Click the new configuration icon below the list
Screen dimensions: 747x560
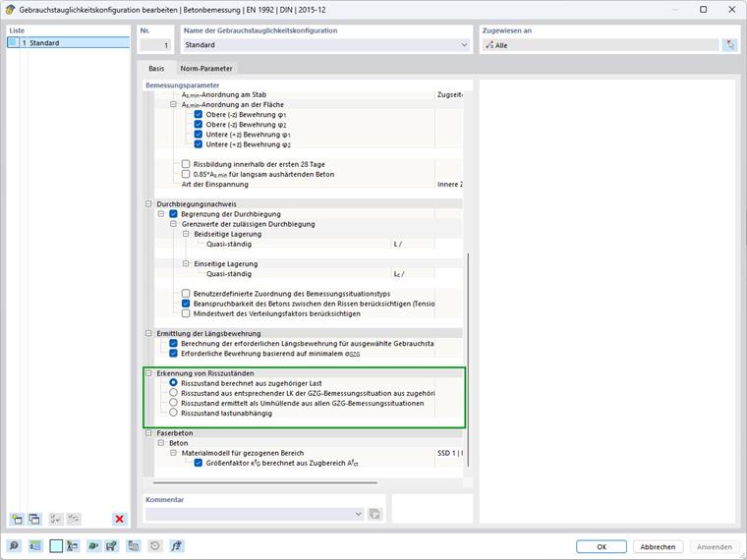click(x=17, y=519)
